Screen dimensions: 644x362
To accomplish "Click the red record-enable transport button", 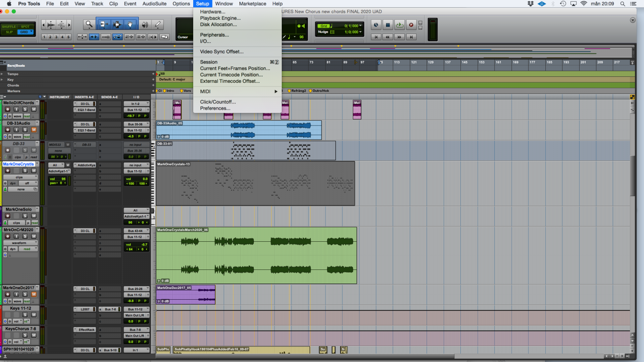I will pyautogui.click(x=411, y=25).
